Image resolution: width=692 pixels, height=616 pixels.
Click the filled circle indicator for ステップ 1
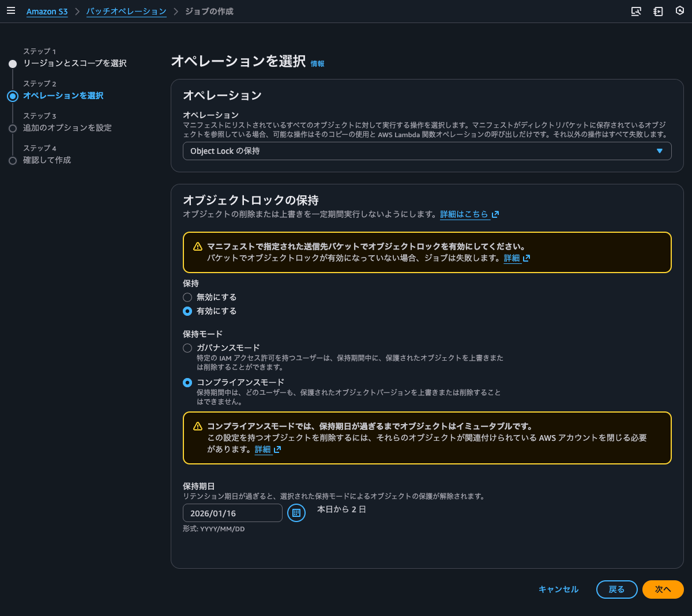(13, 63)
